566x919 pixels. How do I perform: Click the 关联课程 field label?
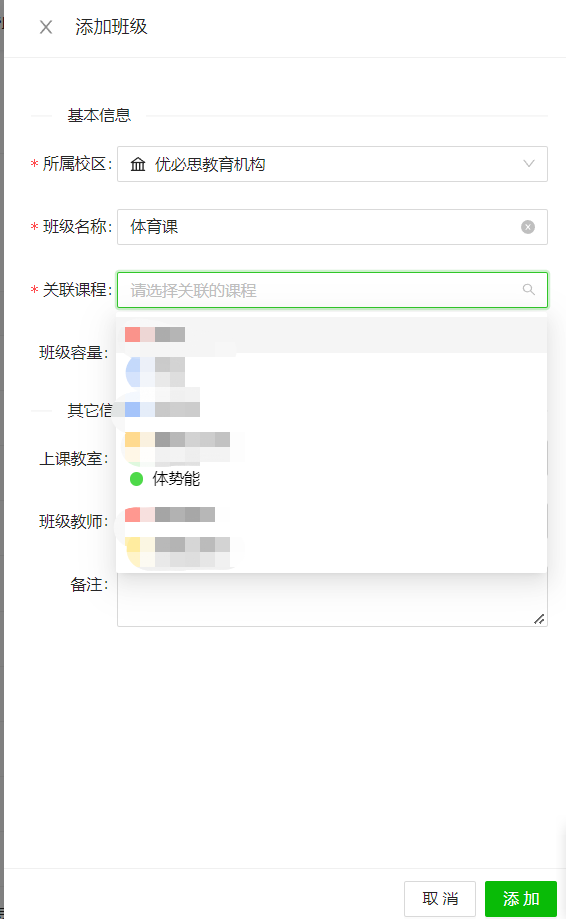75,290
